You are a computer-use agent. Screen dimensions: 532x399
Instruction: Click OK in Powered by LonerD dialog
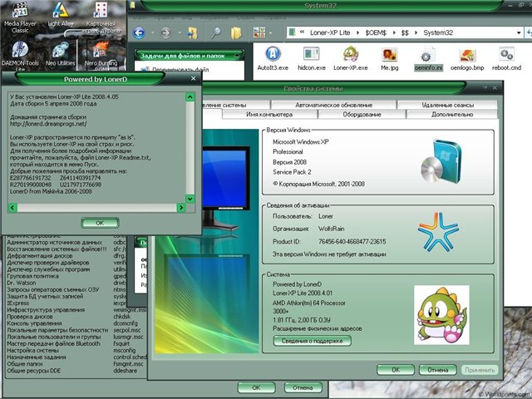click(100, 223)
